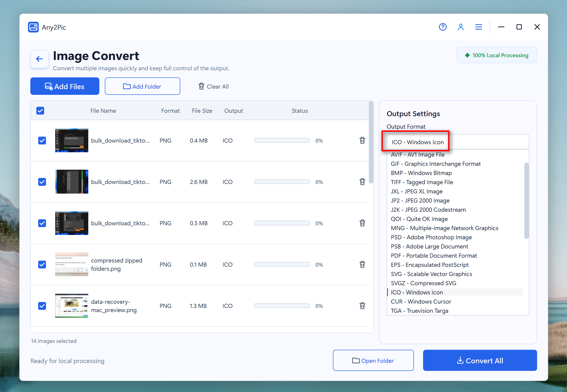The image size is (567, 392).
Task: Click the Any2Pic app logo
Action: point(33,27)
